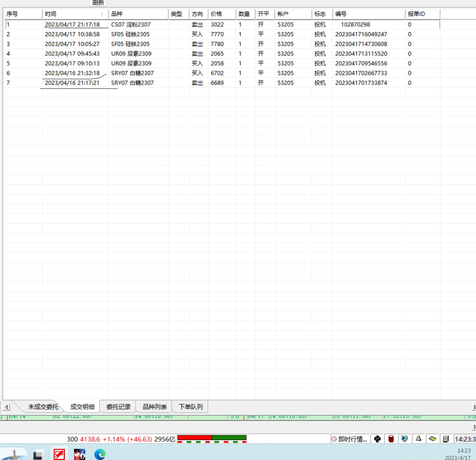
Task: Click the yellow envelope message icon
Action: [432, 439]
